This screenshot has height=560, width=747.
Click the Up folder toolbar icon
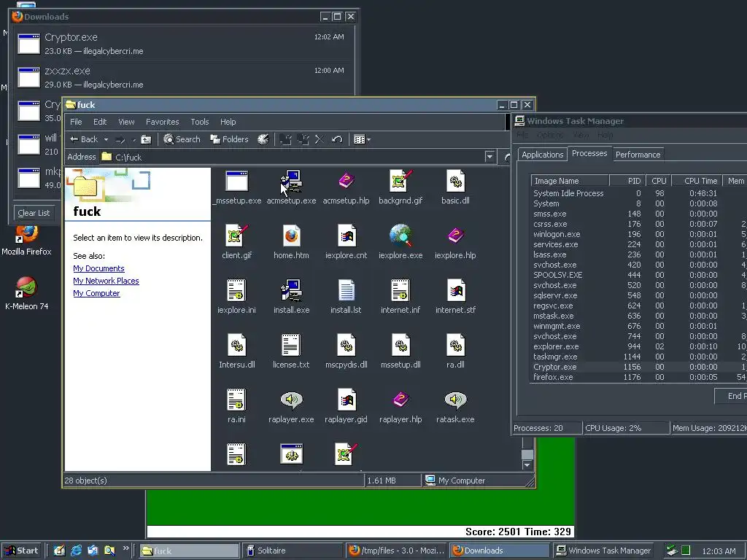click(x=146, y=139)
